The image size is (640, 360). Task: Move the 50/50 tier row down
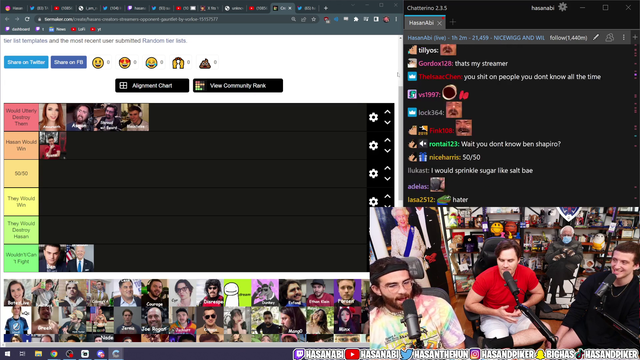coord(387,179)
